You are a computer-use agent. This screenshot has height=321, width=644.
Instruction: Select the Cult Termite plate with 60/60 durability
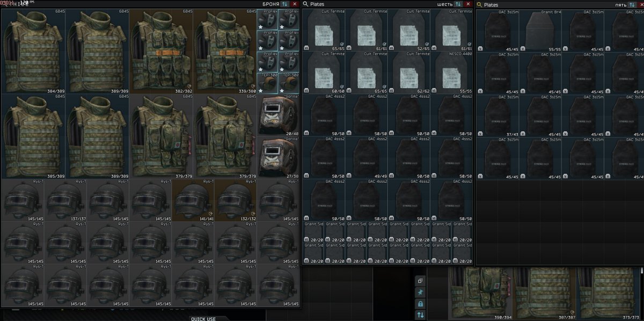(324, 73)
